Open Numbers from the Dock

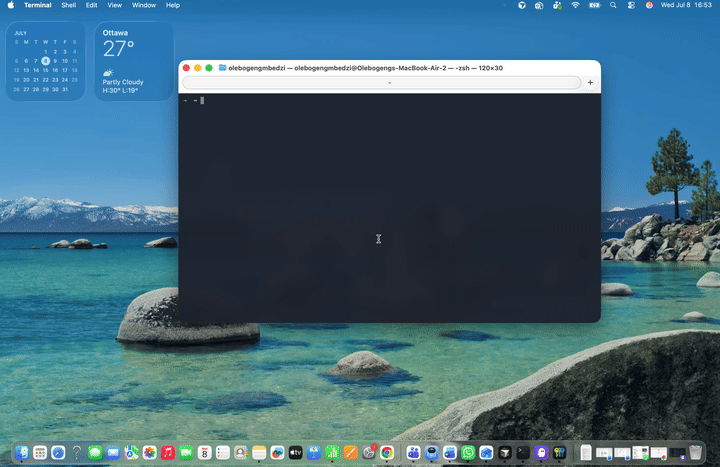click(x=332, y=453)
